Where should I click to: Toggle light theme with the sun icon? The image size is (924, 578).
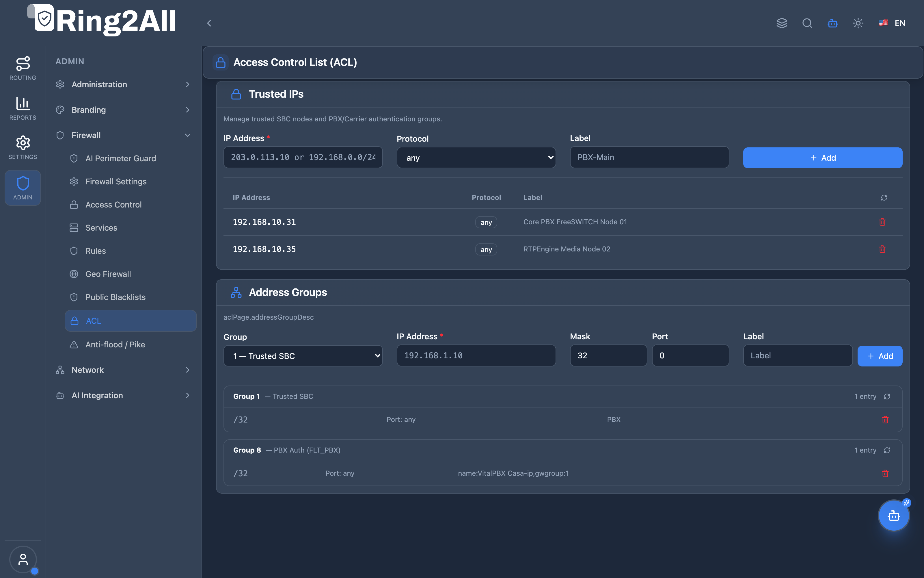(858, 23)
